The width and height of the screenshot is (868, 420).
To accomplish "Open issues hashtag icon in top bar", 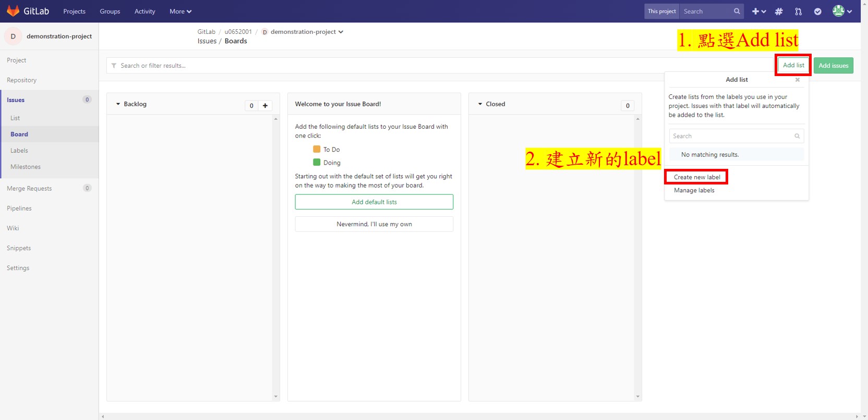I will click(779, 11).
